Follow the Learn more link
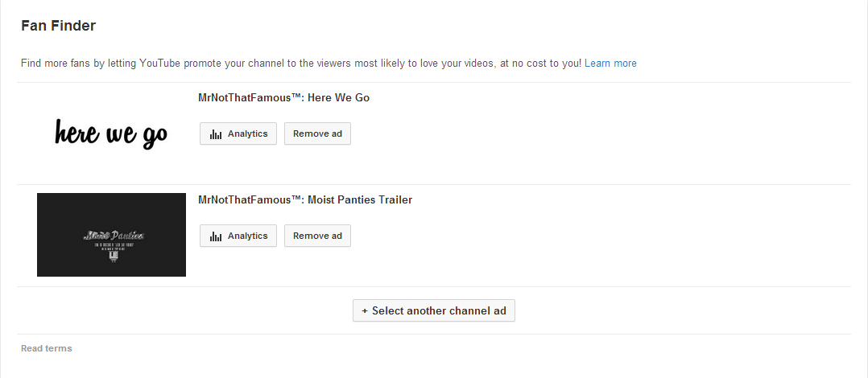This screenshot has width=868, height=378. (610, 63)
